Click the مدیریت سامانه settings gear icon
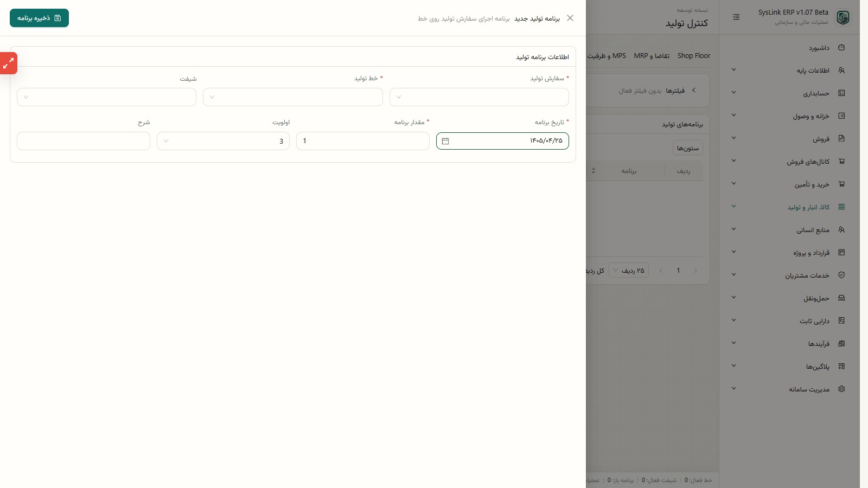This screenshot has height=488, width=868. click(841, 389)
